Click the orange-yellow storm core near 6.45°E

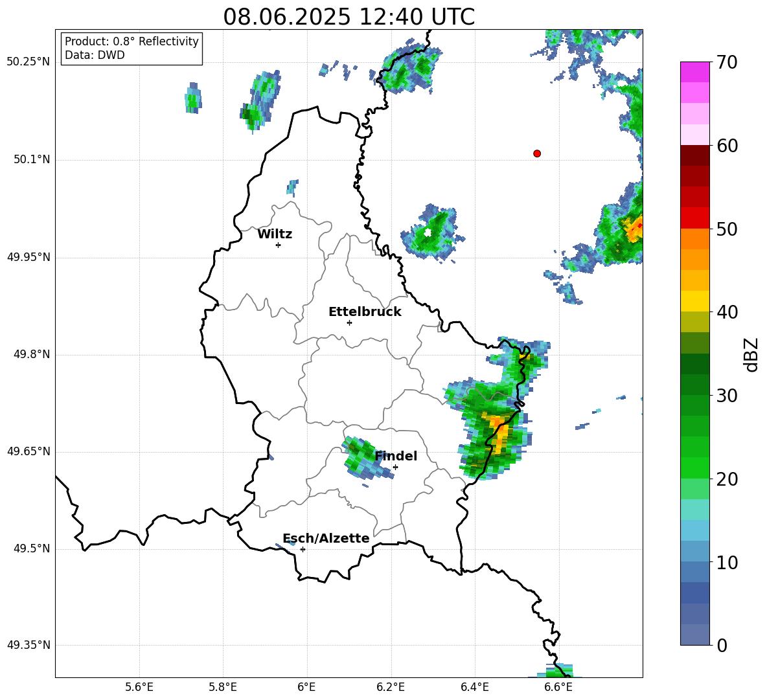point(499,432)
